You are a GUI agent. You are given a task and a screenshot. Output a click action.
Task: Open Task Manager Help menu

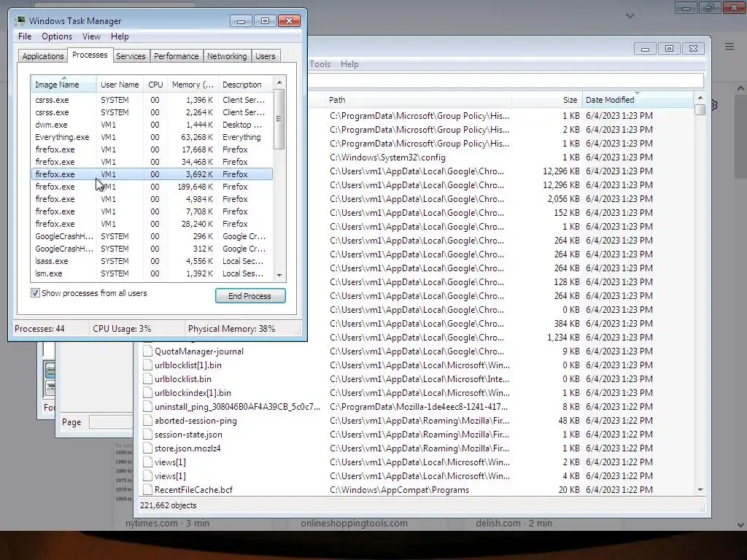[120, 36]
